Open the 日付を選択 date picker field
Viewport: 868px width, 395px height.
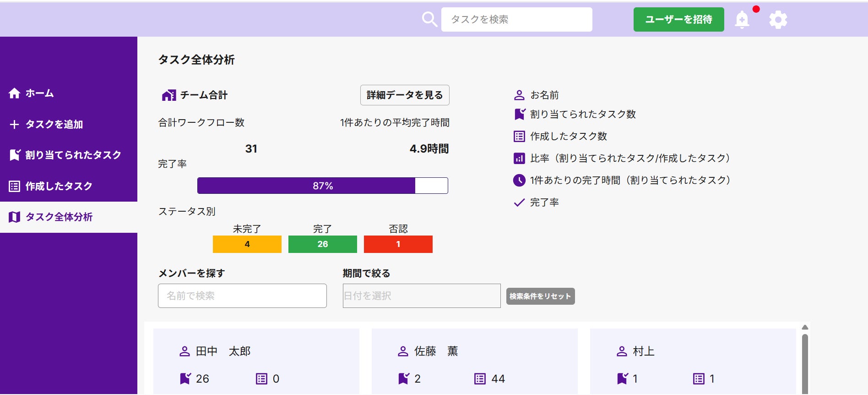coord(421,296)
